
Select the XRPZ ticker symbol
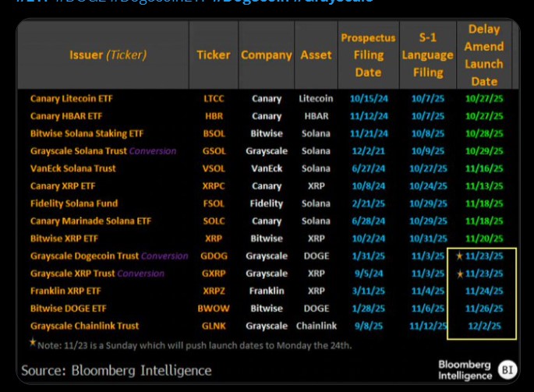[x=214, y=291]
